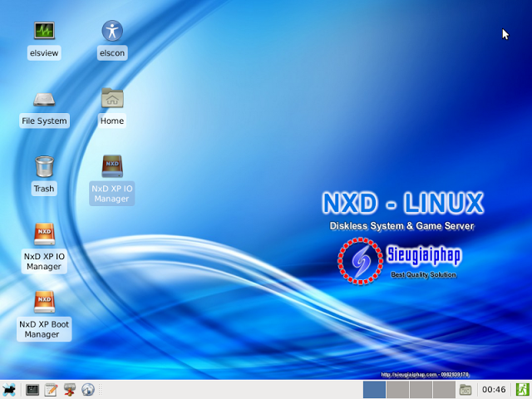
Task: Open the File System drive icon
Action: point(44,100)
